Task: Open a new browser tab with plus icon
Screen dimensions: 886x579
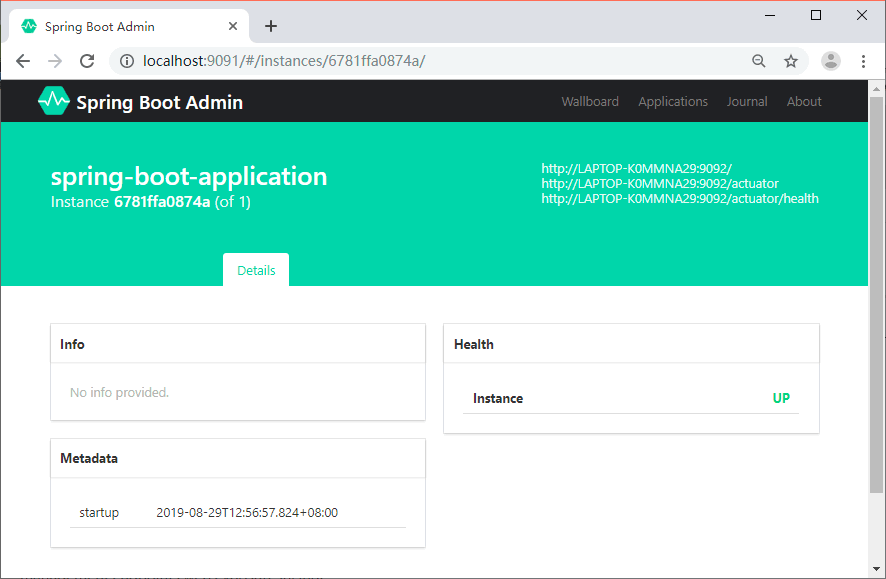Action: pos(271,26)
